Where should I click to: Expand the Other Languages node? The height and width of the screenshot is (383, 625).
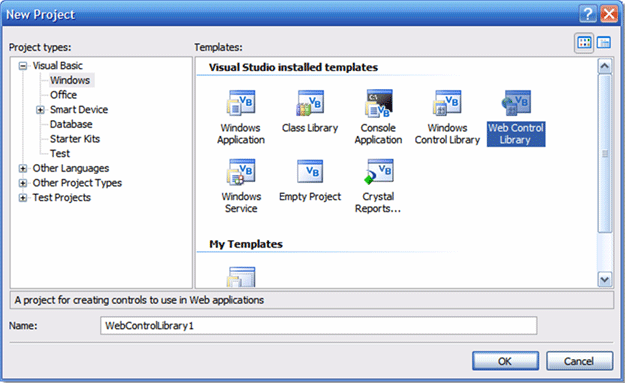coord(23,168)
